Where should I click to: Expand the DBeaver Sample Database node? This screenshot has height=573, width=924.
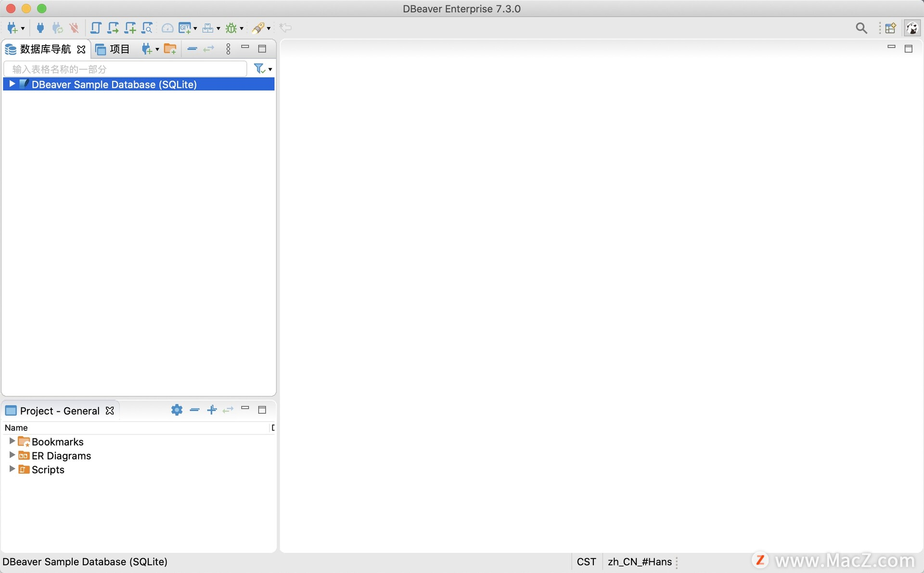pyautogui.click(x=12, y=84)
